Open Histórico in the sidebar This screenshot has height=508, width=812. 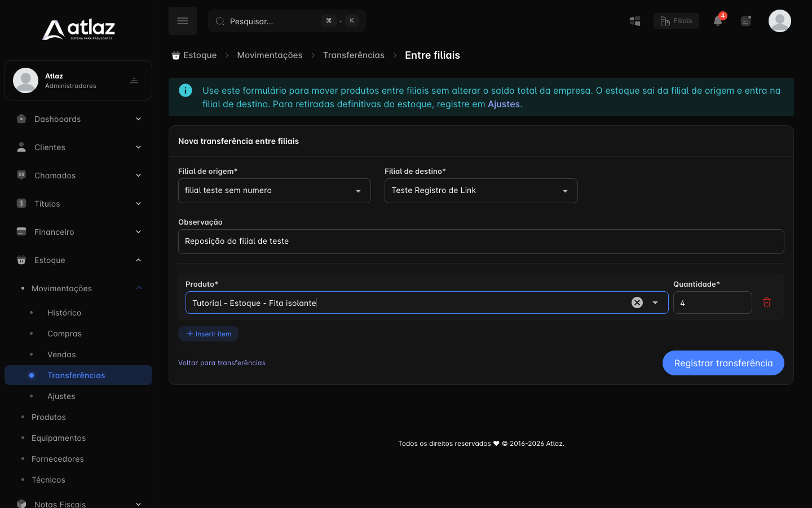click(x=64, y=313)
